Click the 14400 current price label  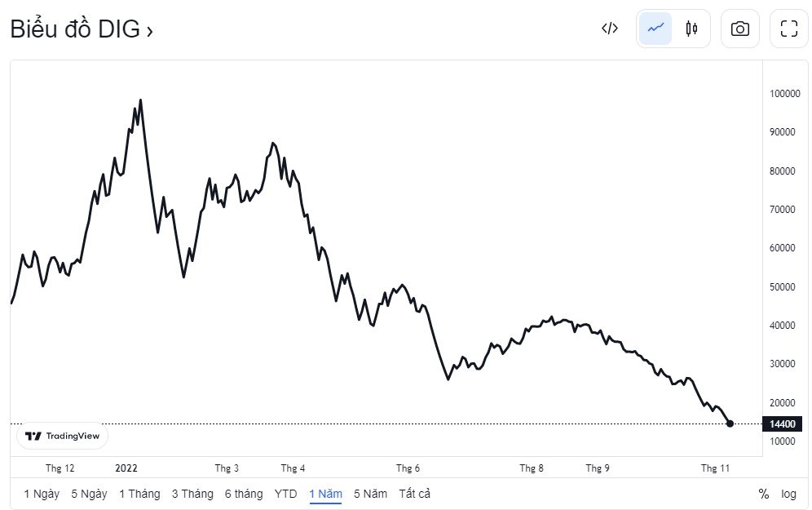coord(783,424)
